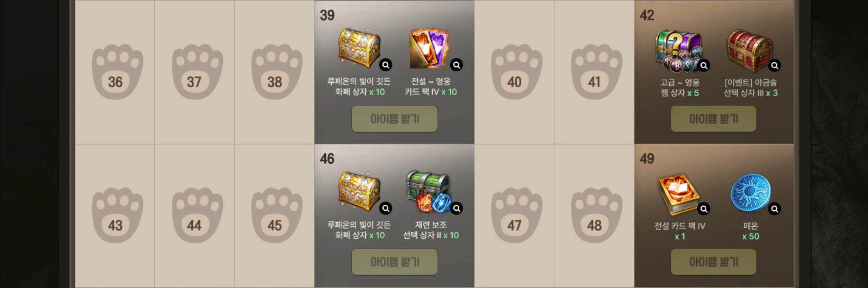Claim items for day 39 reward
Screen dimensions: 868x288
(x=395, y=119)
